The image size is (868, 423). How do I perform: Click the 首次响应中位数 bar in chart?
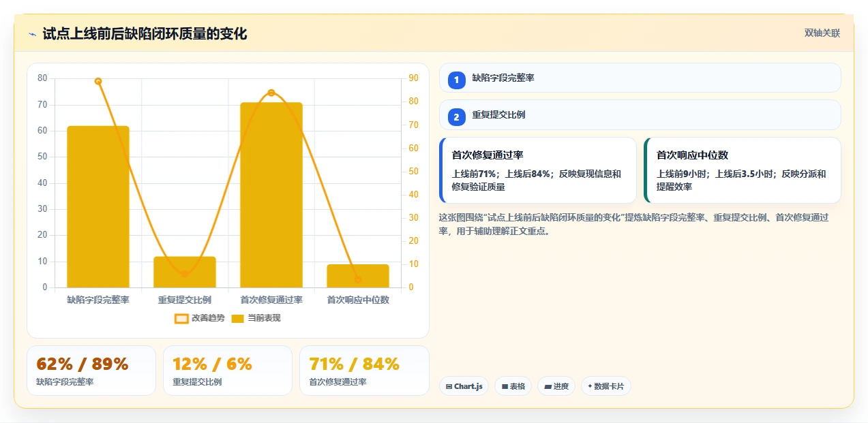click(358, 276)
